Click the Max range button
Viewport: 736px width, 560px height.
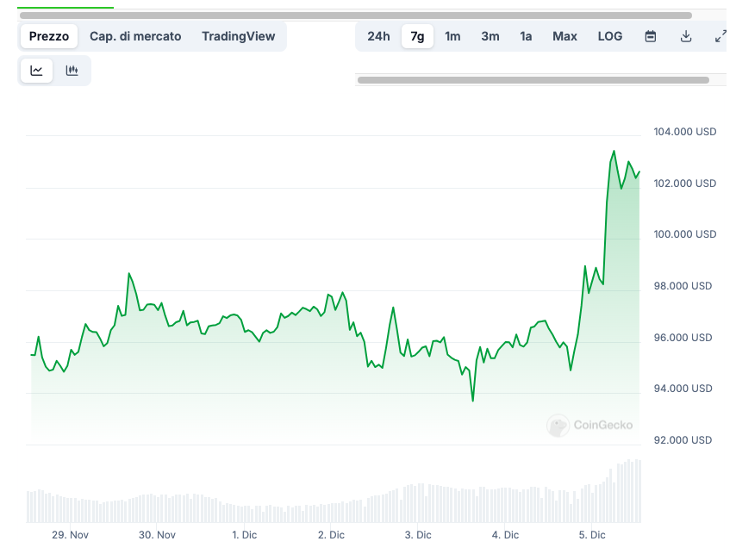tap(564, 36)
